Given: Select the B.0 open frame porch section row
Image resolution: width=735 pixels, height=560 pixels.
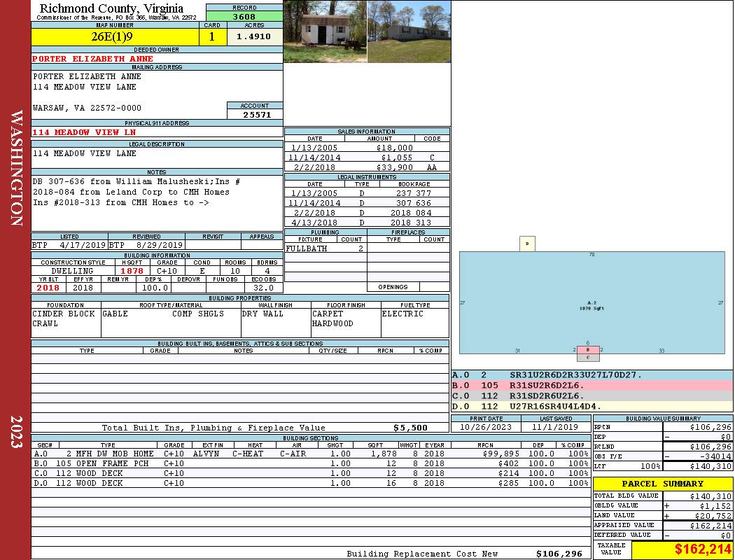Looking at the screenshot, I should [311, 463].
